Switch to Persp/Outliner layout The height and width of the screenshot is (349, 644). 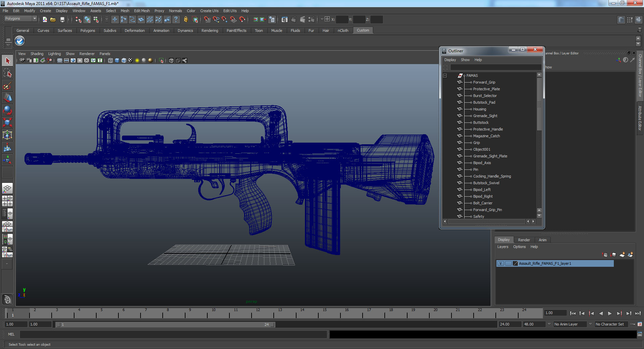coord(7,213)
